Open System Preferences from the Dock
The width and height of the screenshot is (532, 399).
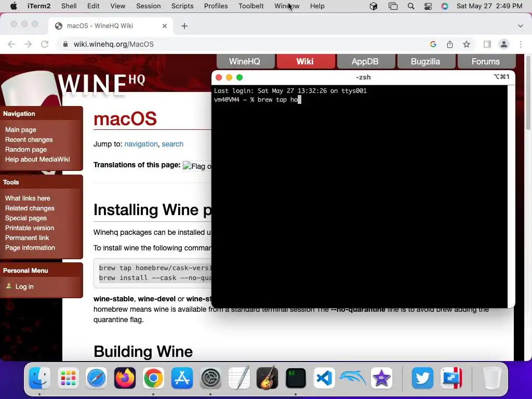[x=210, y=378]
